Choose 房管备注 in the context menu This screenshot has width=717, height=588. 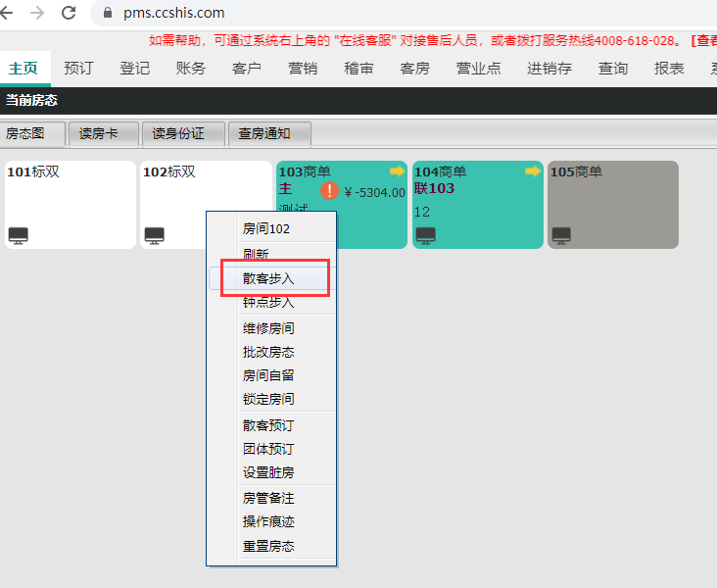268,498
